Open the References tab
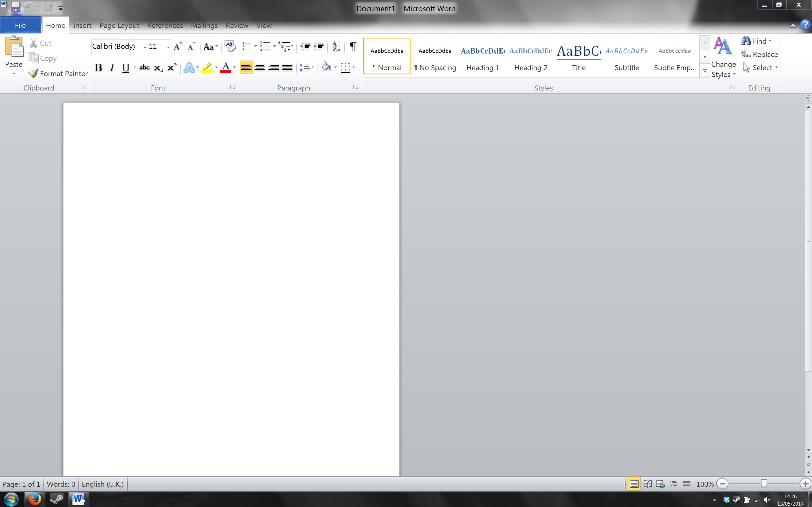The image size is (812, 507). [x=165, y=25]
